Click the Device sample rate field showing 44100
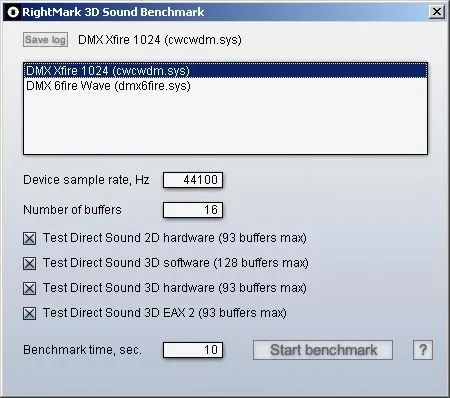Viewport: 450px width, 398px height. tap(193, 180)
